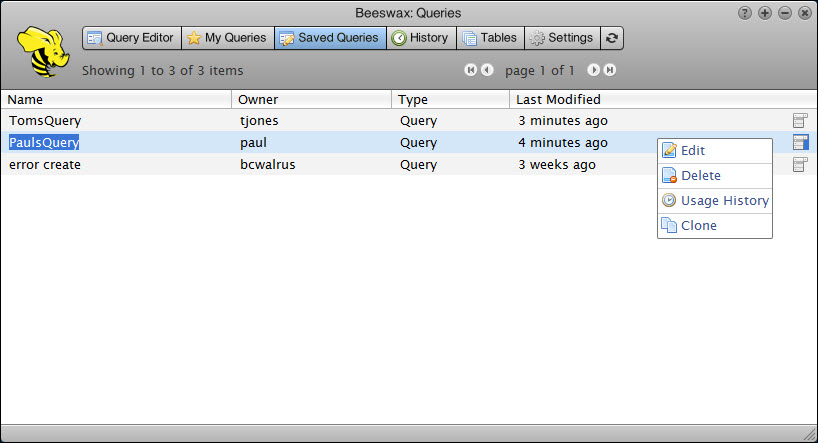Image resolution: width=818 pixels, height=443 pixels.
Task: Jump to last page of results
Action: click(x=609, y=70)
